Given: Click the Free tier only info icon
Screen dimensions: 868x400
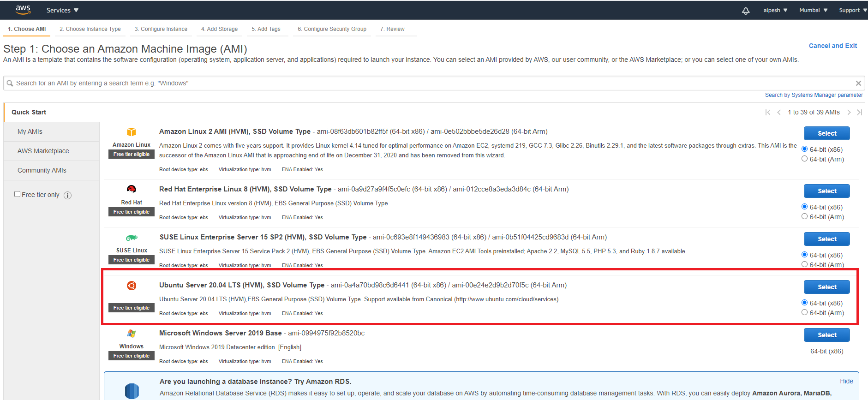Looking at the screenshot, I should coord(67,195).
